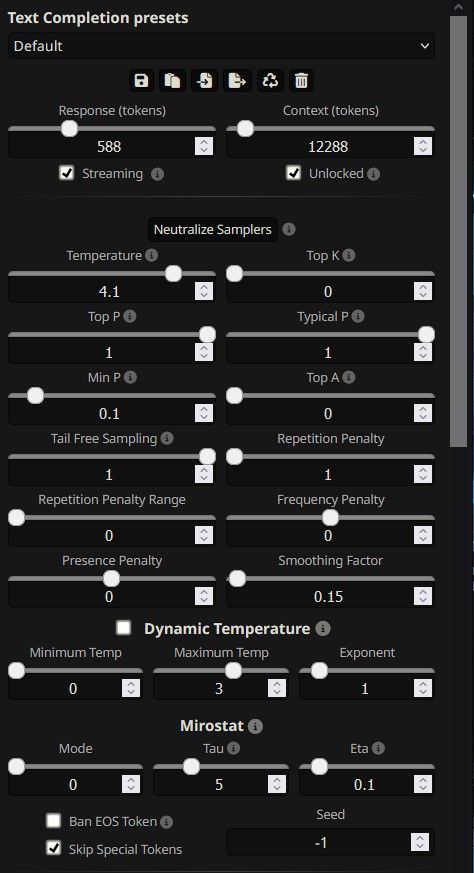Delete preset with the trash icon
This screenshot has width=474, height=873.
[x=301, y=81]
